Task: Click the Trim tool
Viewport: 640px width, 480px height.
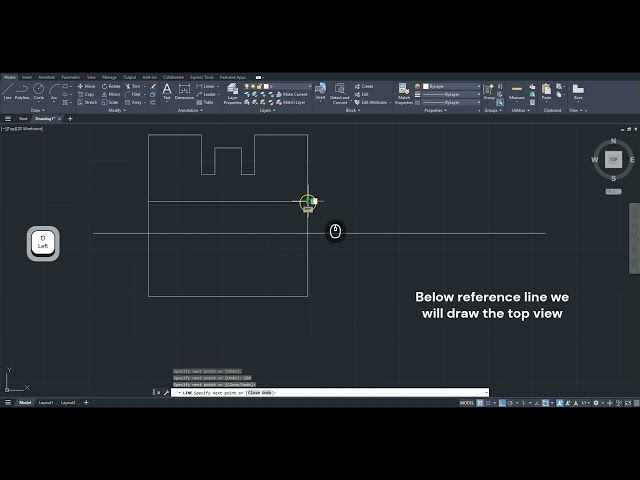Action: 133,86
